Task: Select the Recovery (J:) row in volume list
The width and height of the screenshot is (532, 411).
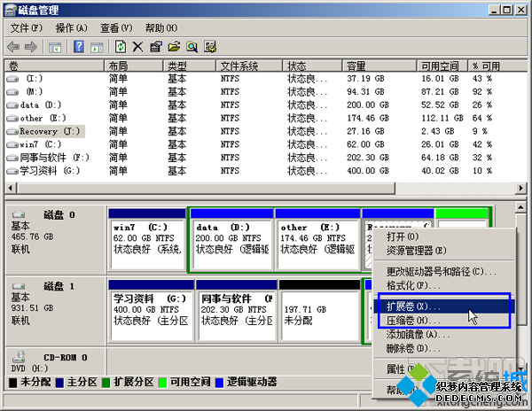Action: 51,131
